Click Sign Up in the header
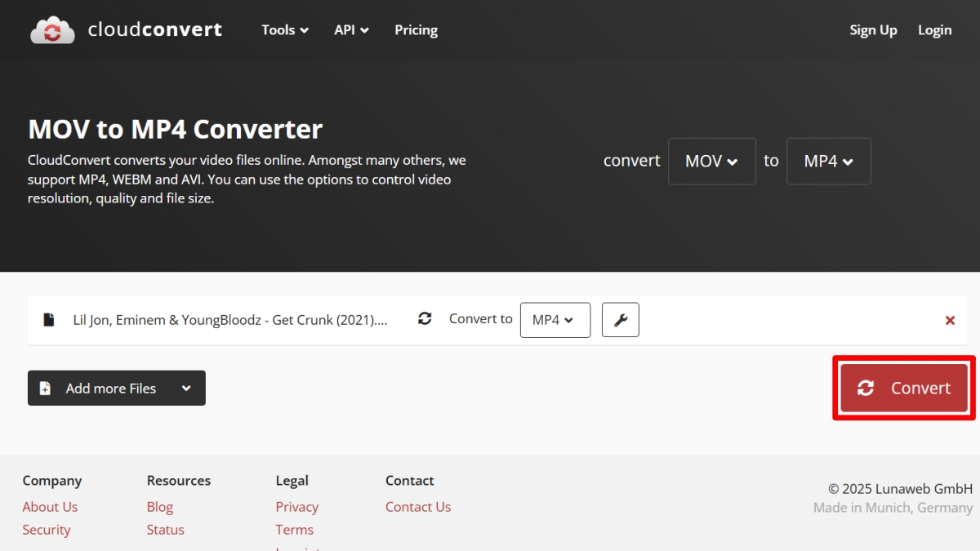 [873, 30]
